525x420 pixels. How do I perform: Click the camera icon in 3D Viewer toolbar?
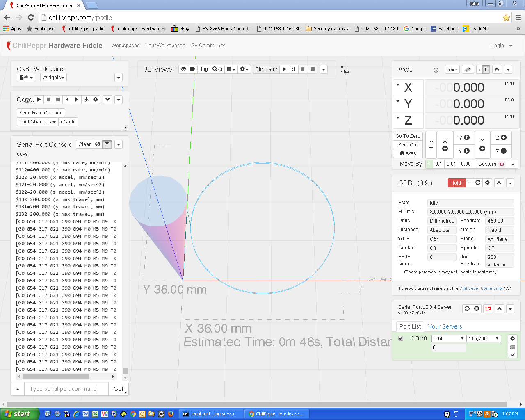click(193, 69)
